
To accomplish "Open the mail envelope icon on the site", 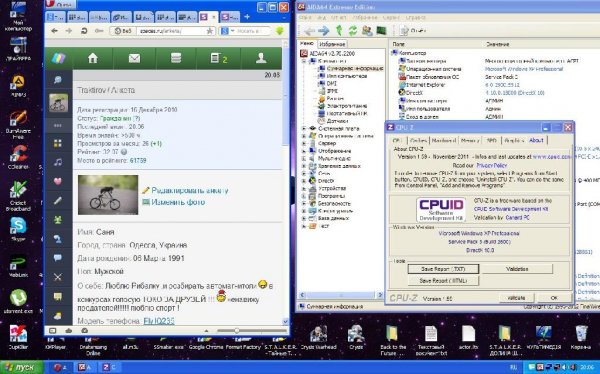I will (x=134, y=58).
